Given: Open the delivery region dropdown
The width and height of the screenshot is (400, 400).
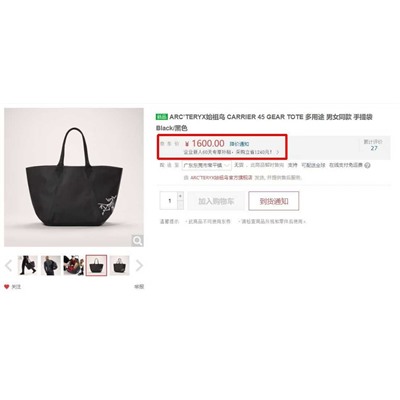Looking at the screenshot, I should (x=206, y=165).
